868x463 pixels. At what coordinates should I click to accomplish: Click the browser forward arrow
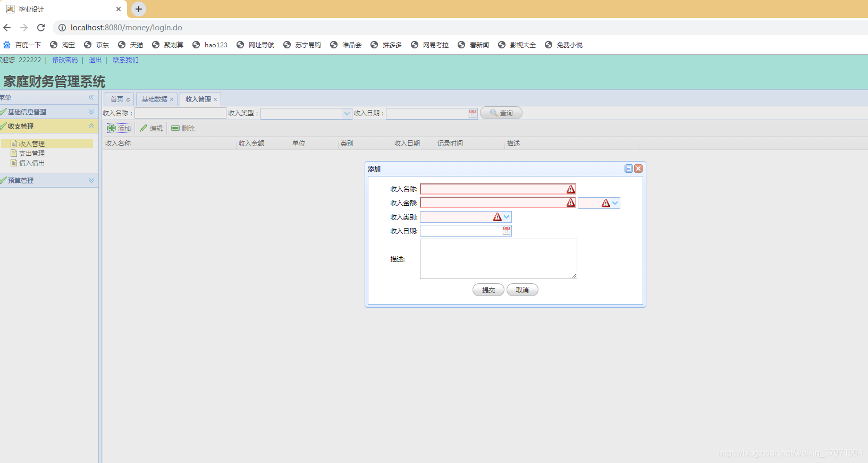24,28
